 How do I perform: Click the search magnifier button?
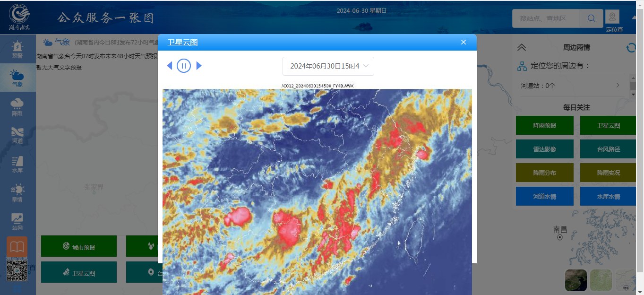tap(591, 18)
